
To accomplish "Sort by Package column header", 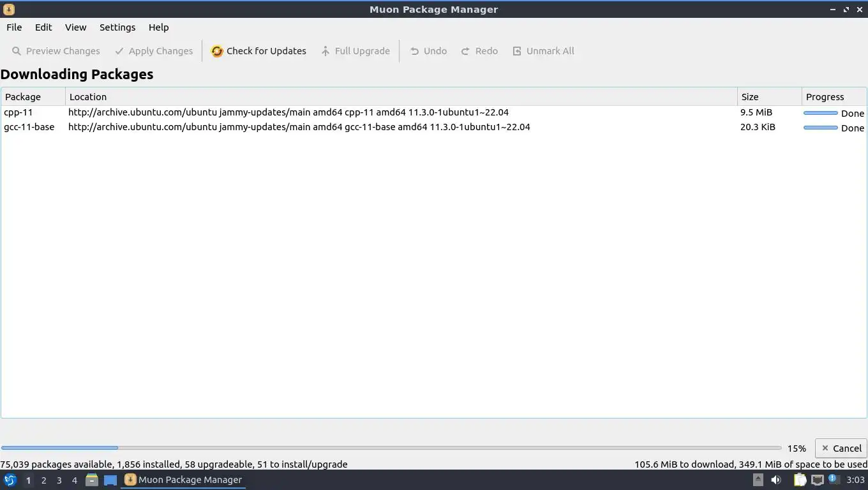I will point(33,97).
